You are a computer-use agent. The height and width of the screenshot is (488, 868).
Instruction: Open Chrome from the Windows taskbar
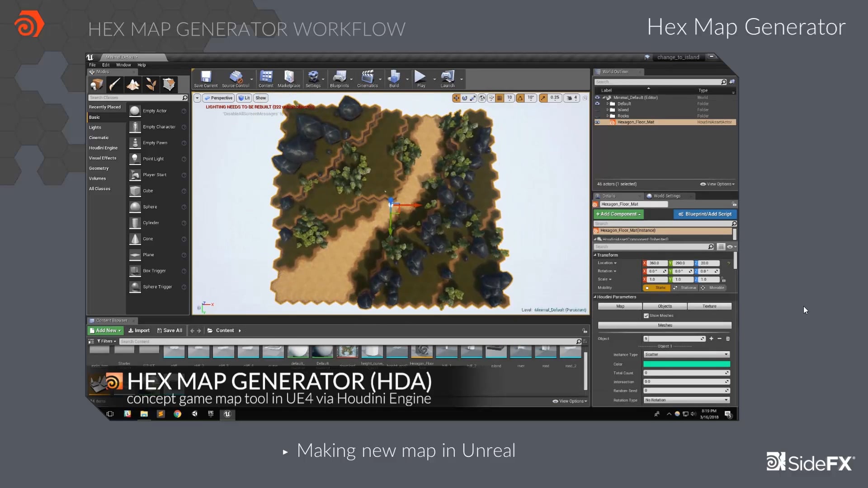click(x=177, y=414)
